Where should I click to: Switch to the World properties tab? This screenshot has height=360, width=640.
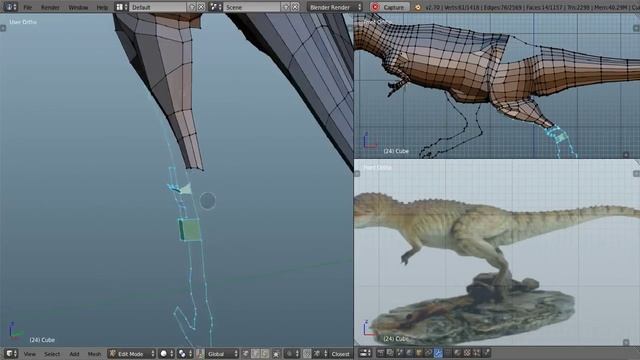409,353
